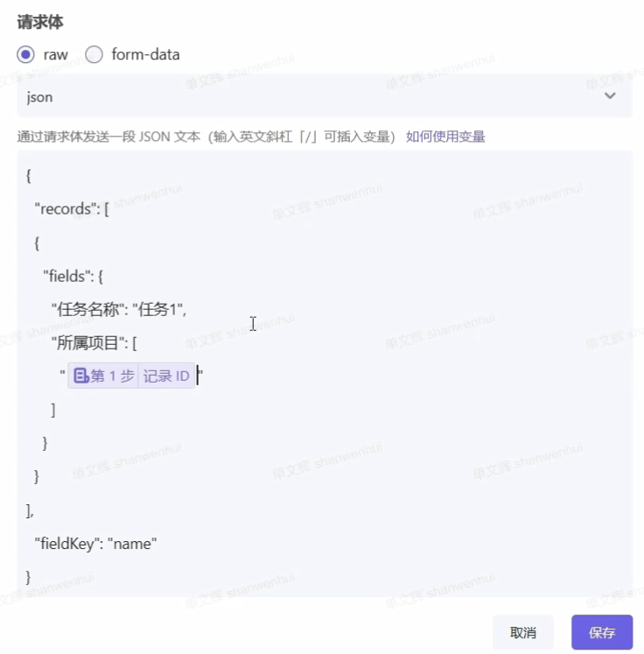Screen dimensions: 644x654
Task: Click the 记录 ID variable segment
Action: coord(166,376)
